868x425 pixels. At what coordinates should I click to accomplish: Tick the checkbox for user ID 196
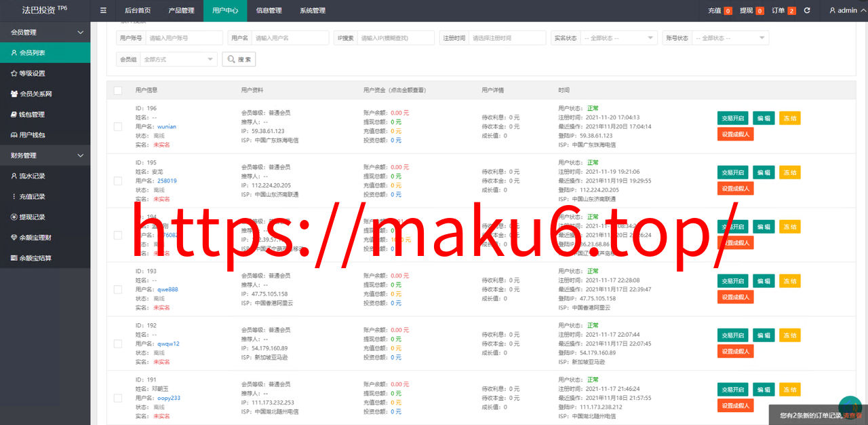(x=118, y=126)
